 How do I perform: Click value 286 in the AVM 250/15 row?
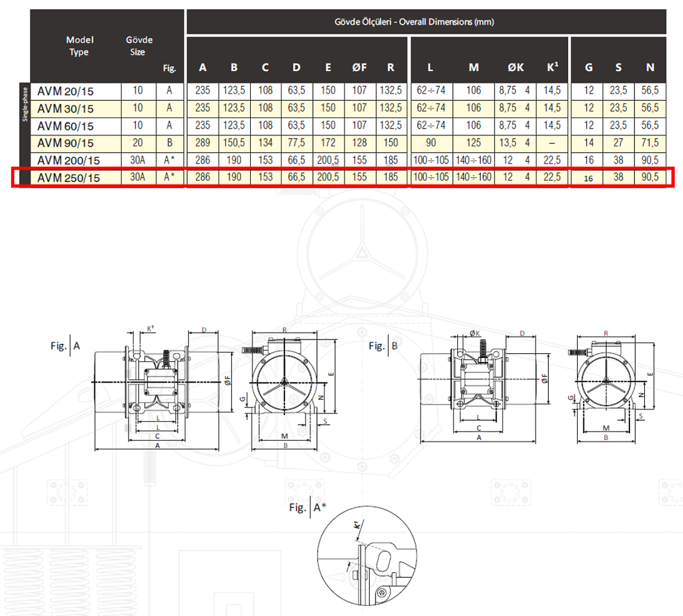tap(203, 177)
